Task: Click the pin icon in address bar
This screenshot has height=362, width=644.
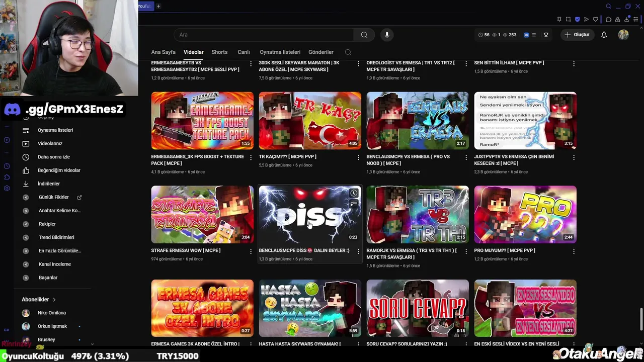Action: tap(559, 20)
